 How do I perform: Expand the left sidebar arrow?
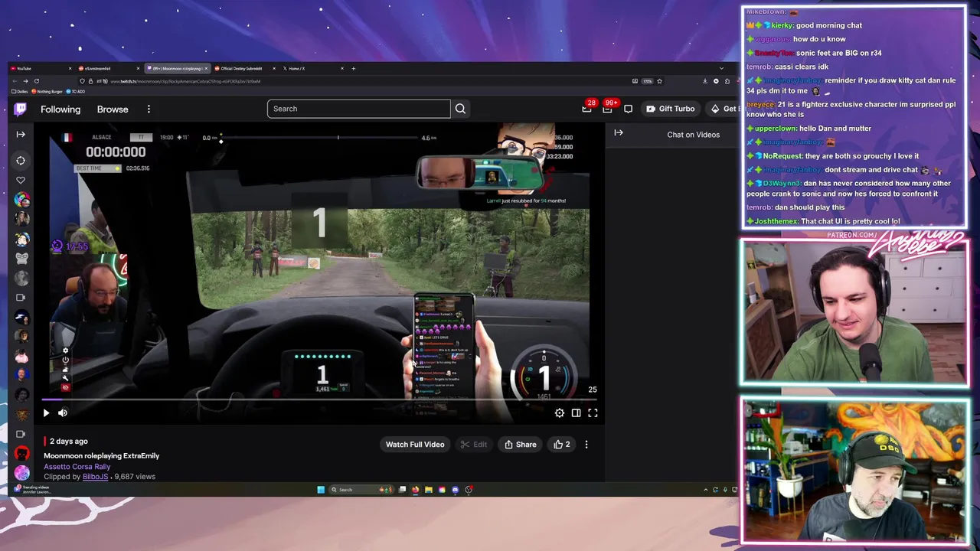(21, 135)
